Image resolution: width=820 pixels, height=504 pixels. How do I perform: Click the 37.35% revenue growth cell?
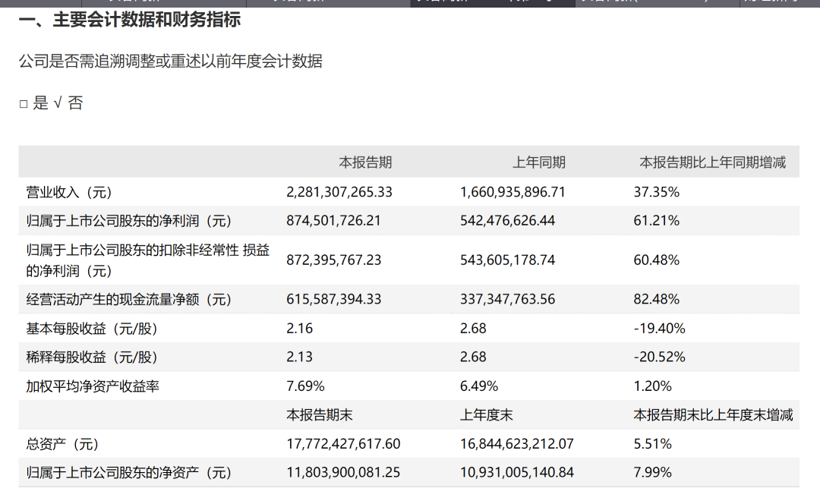pyautogui.click(x=656, y=192)
